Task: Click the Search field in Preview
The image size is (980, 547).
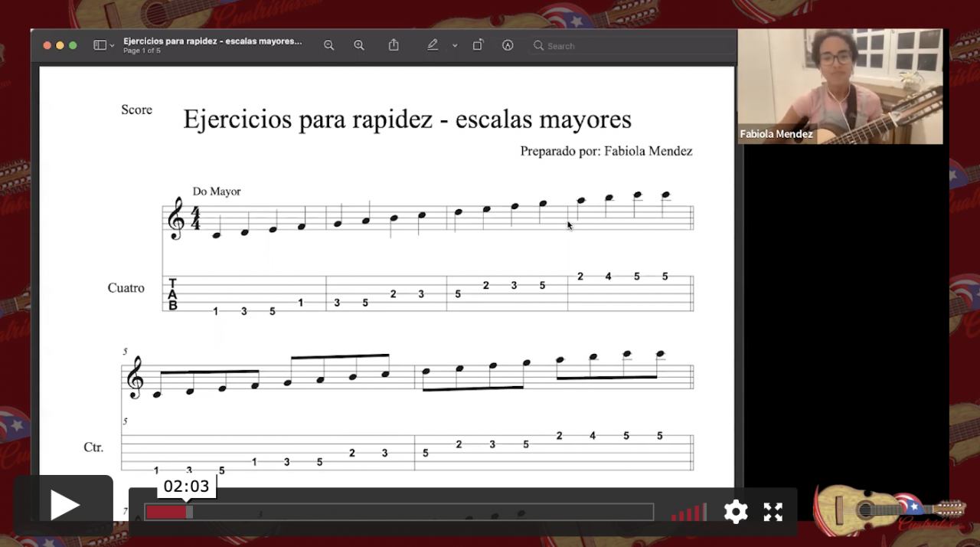Action: pos(630,46)
